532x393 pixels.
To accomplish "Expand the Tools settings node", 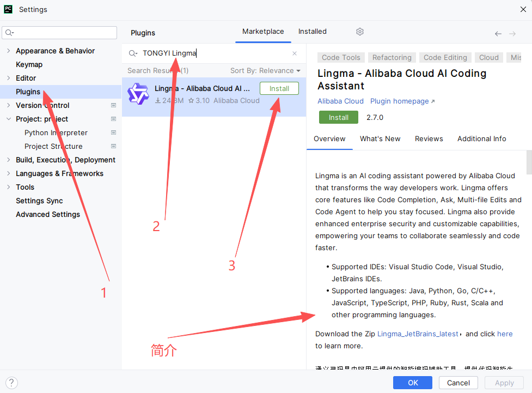I will [x=9, y=187].
